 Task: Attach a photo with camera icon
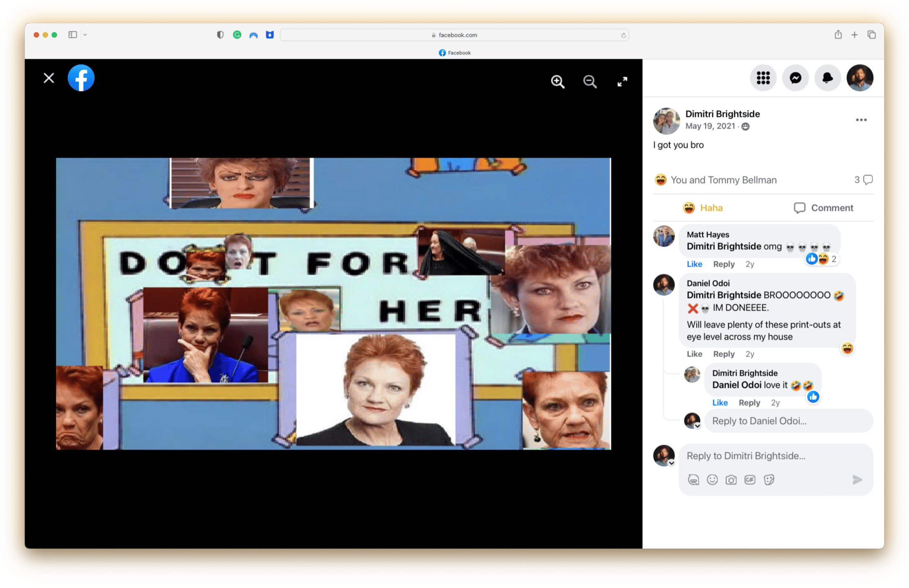click(x=731, y=480)
